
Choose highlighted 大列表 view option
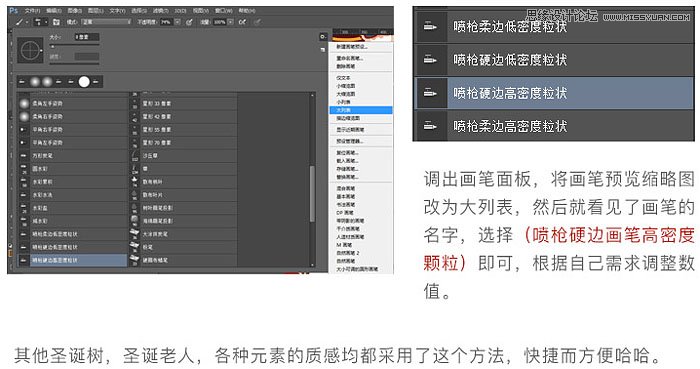361,110
